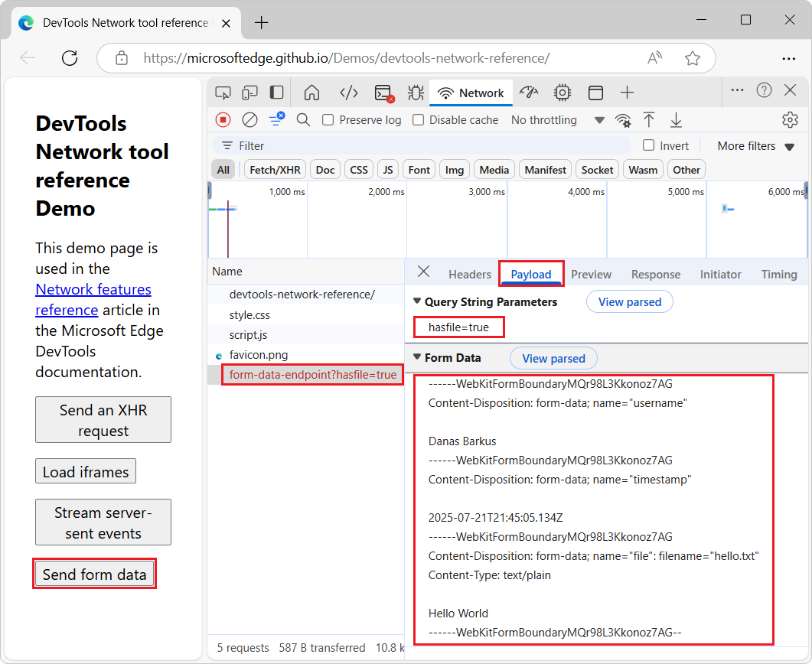Follow the Network features reference link
This screenshot has height=664, width=812.
93,289
